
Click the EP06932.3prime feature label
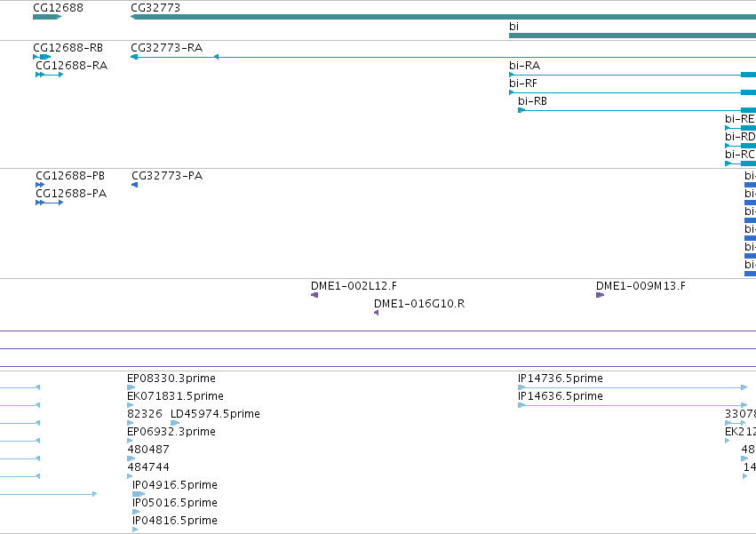(x=171, y=432)
